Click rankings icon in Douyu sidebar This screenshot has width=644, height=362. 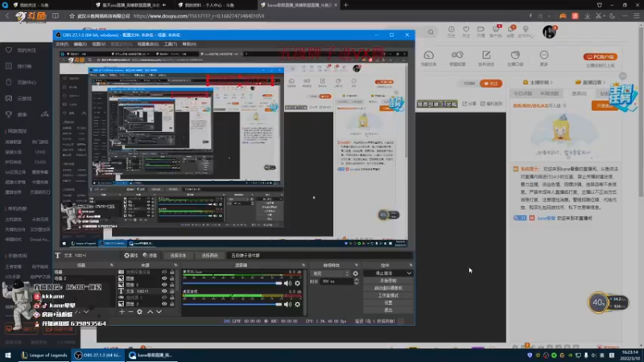click(x=9, y=66)
